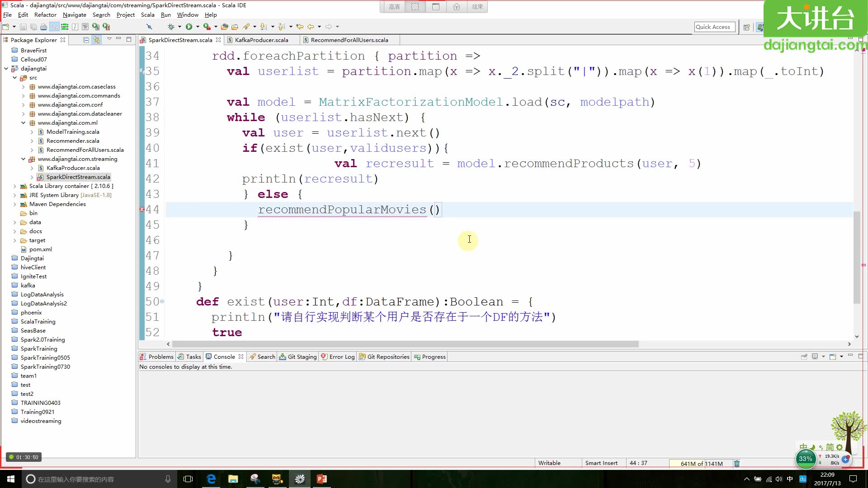
Task: Click the Quick Access input field
Action: coord(715,27)
